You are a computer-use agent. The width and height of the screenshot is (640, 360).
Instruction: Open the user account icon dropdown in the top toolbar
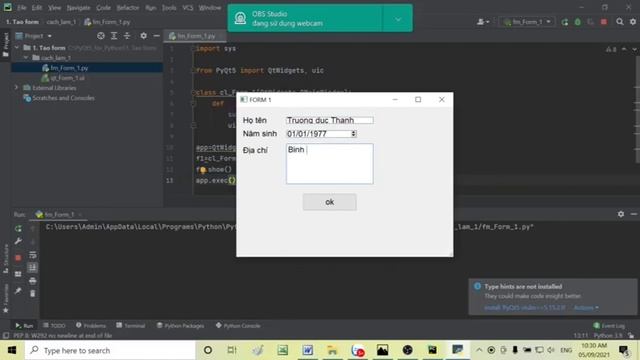coord(483,22)
